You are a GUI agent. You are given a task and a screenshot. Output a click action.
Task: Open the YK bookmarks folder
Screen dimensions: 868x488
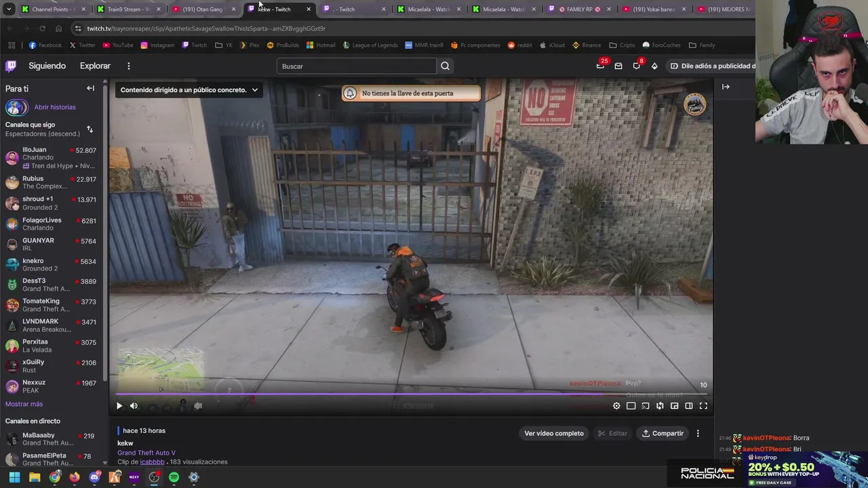224,45
